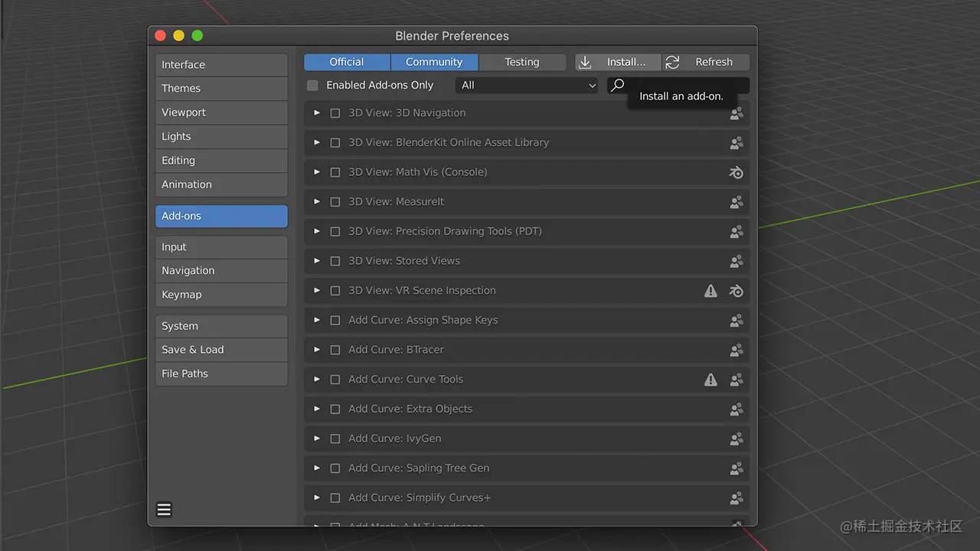Expand the Simplify Curves+ entry
Viewport: 980px width, 551px height.
tap(317, 498)
